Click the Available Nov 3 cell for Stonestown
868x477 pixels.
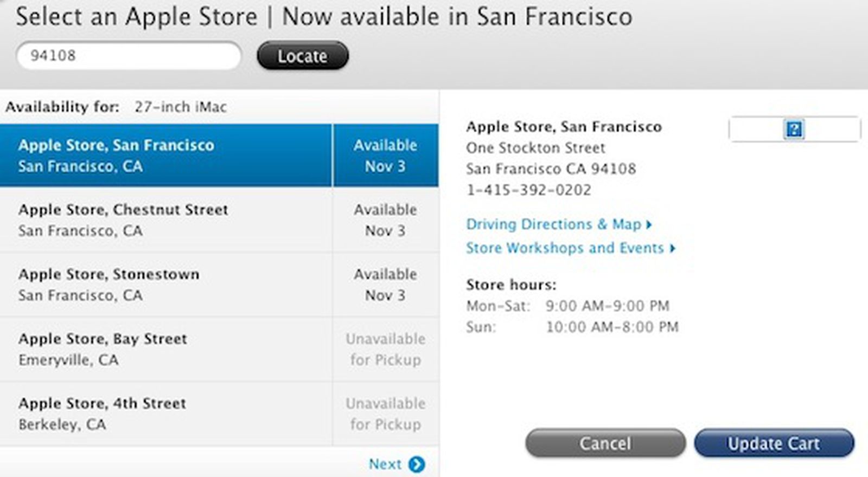coord(385,284)
